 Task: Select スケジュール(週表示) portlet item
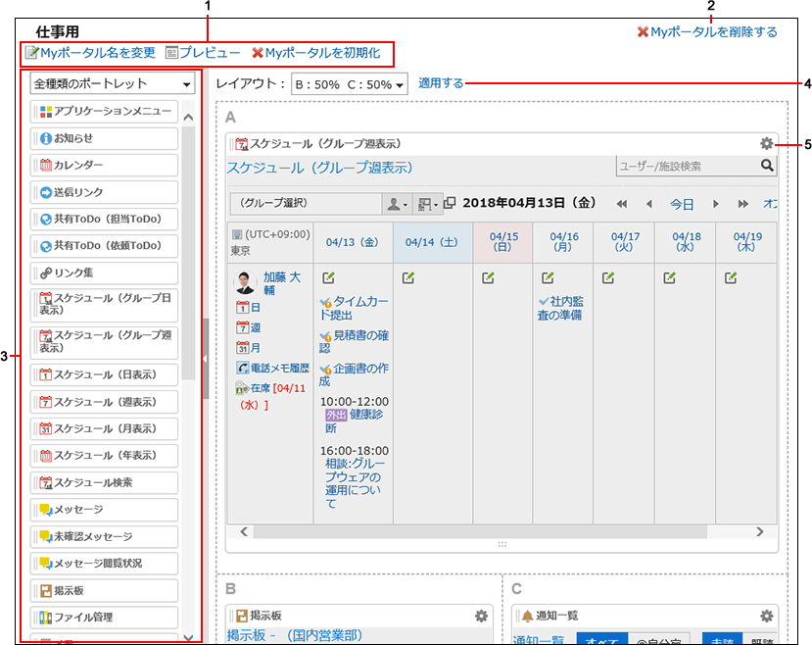pyautogui.click(x=104, y=402)
